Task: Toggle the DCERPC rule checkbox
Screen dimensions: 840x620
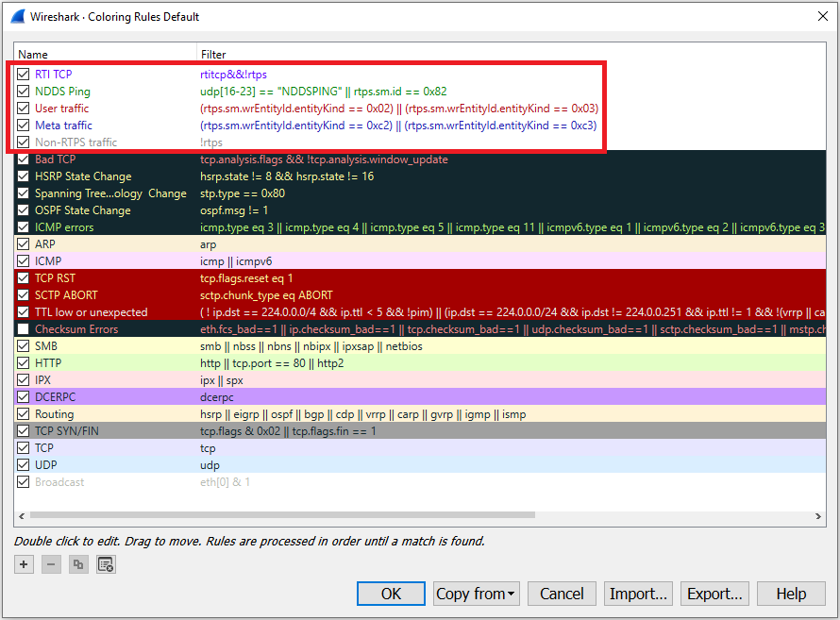Action: point(23,396)
